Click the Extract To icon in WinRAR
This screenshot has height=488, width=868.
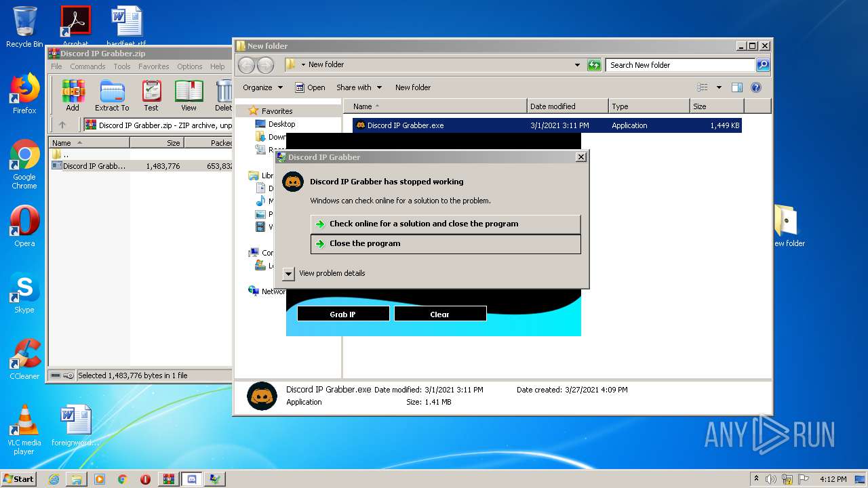(x=112, y=96)
